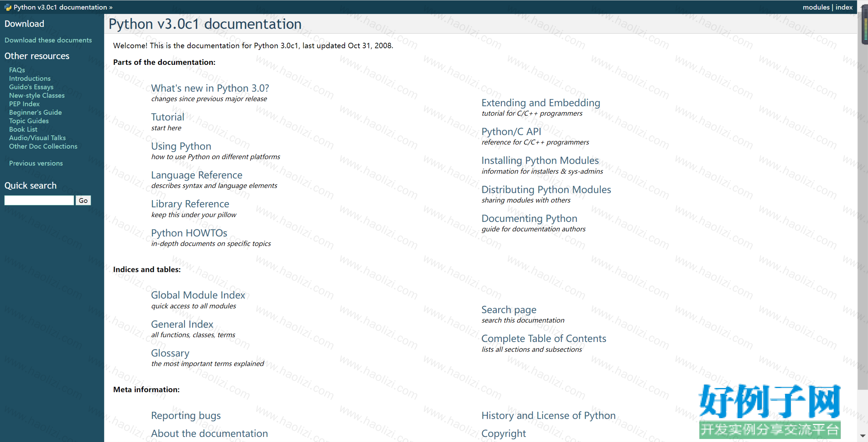Viewport: 868px width, 442px height.
Task: Open Guido's Essays link
Action: pyautogui.click(x=31, y=87)
